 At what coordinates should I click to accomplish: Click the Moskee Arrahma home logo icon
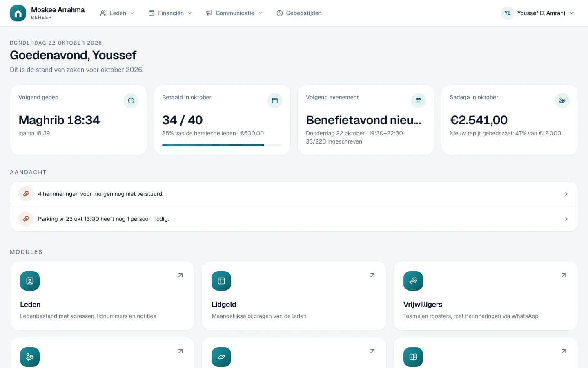[18, 13]
